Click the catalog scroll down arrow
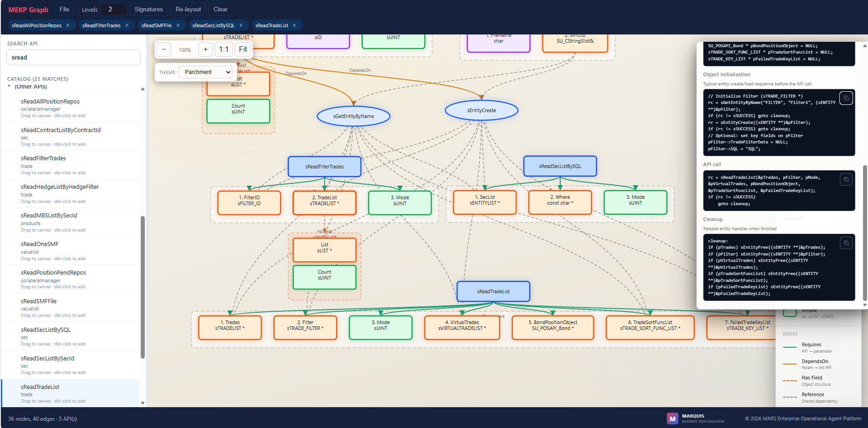Screen dimensions: 868x428 click(x=143, y=403)
